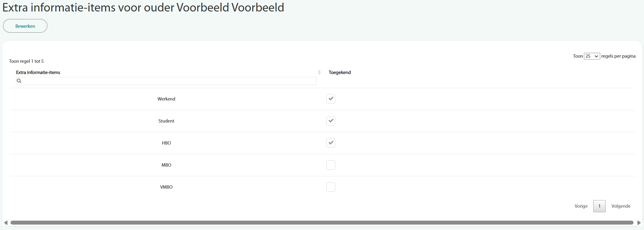Screen dimensions: 644x230
Task: Toggle the Student checkbox
Action: pyautogui.click(x=331, y=121)
